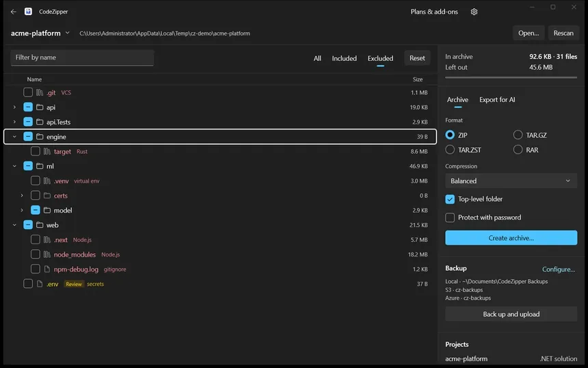This screenshot has width=588, height=368.
Task: Open the acme-platform project dropdown
Action: (x=68, y=33)
